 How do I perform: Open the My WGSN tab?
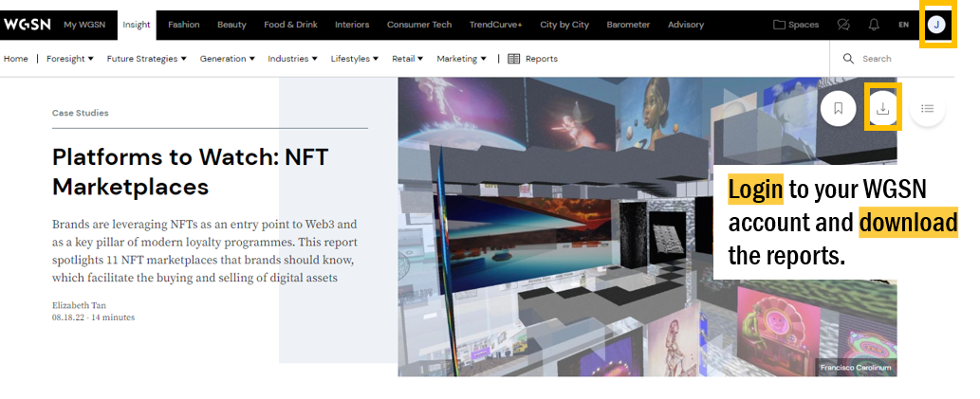click(84, 25)
